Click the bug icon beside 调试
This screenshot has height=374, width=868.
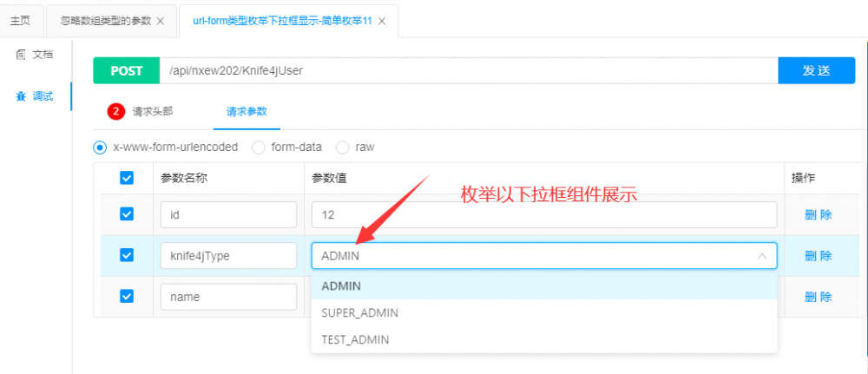(x=20, y=96)
